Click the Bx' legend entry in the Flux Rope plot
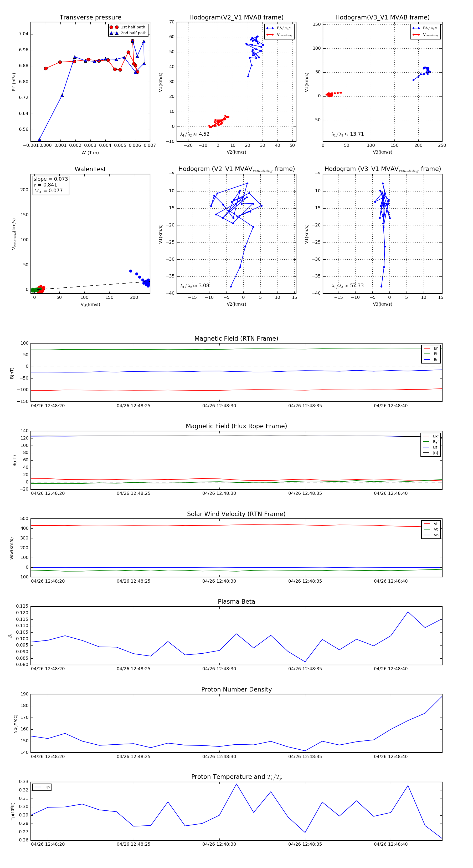Viewport: 473px width, 868px height. coord(431,436)
